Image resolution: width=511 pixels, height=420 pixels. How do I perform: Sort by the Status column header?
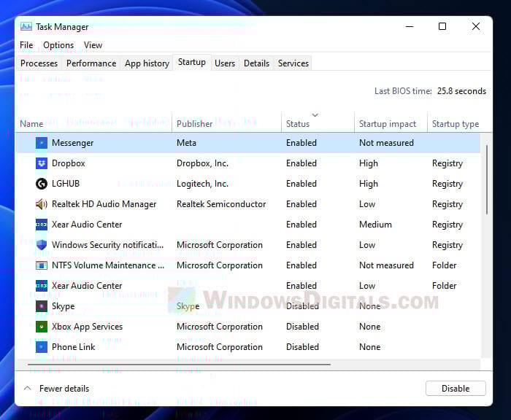click(x=318, y=124)
